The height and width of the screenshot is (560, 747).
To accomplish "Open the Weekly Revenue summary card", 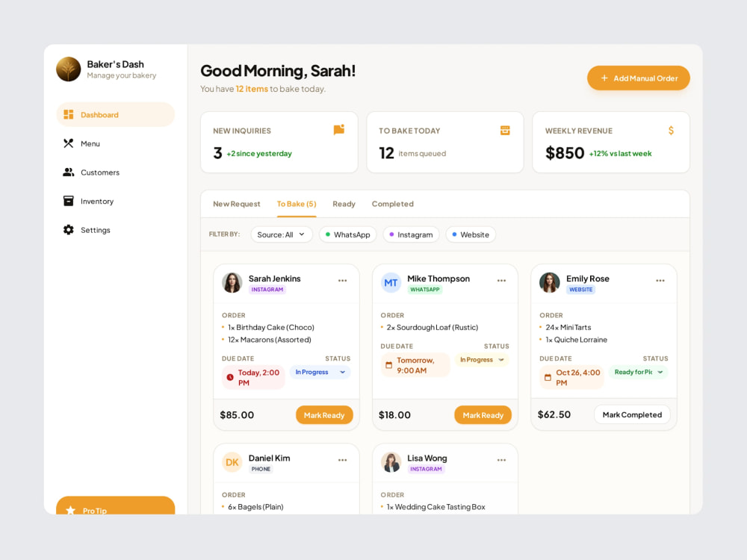I will (611, 142).
